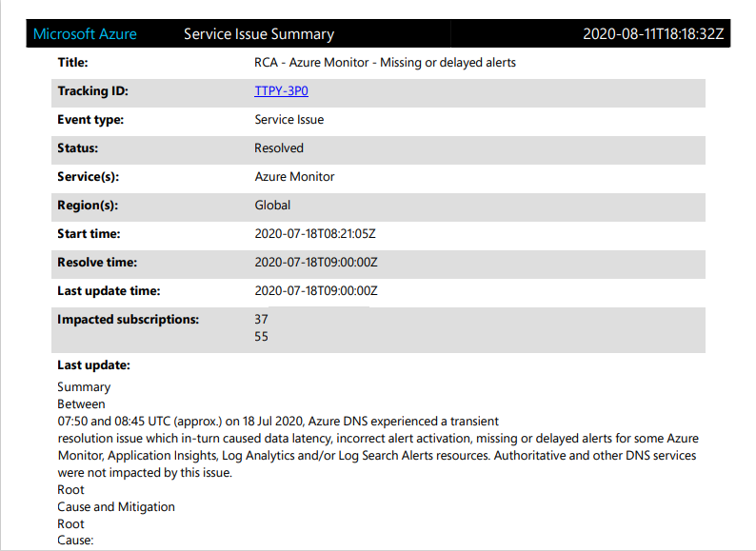756x551 pixels.
Task: Click the Resolve time: label
Action: 97,263
